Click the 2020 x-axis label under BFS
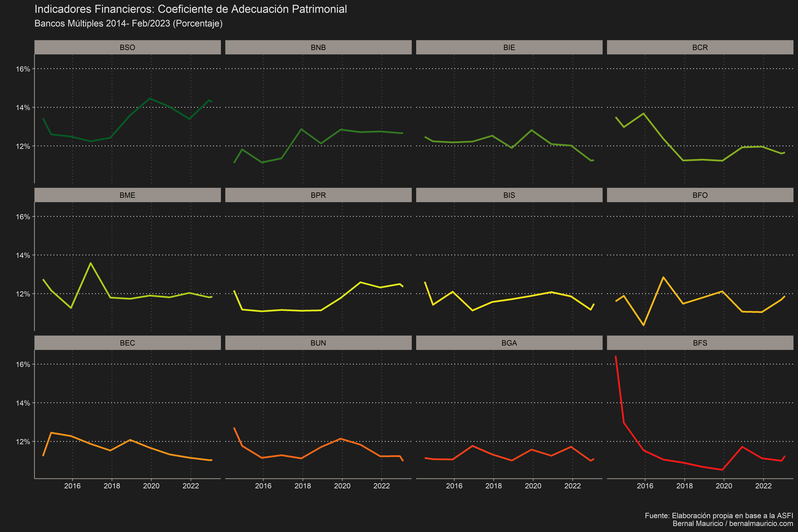The image size is (798, 532). [x=724, y=486]
